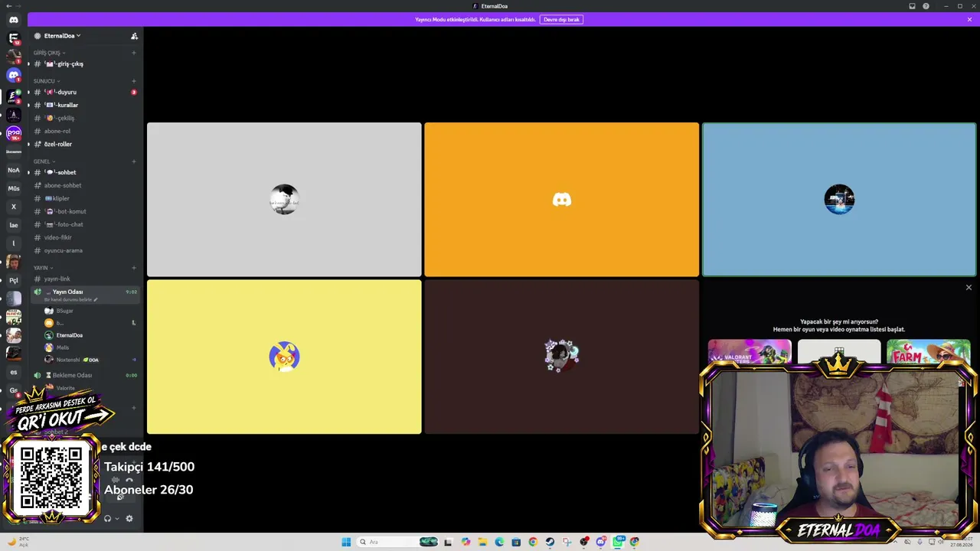Viewport: 980px width, 551px height.
Task: Select BSugar in voice channel list
Action: pyautogui.click(x=90, y=311)
